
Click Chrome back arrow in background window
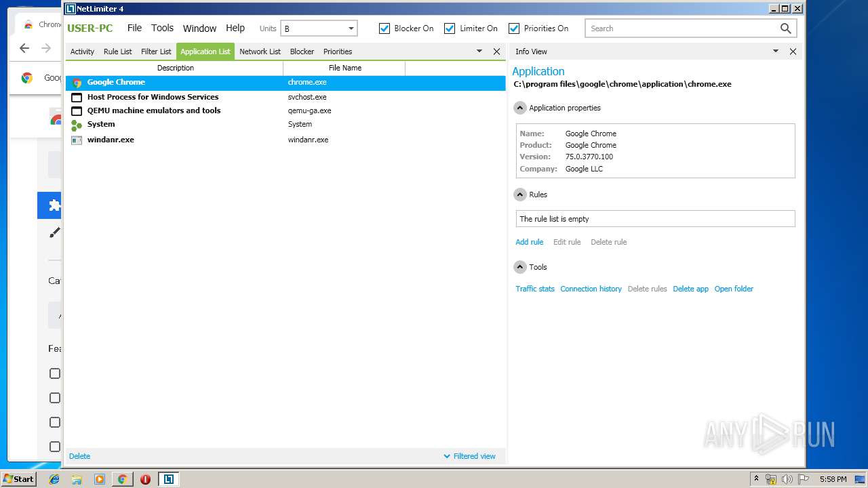pos(24,48)
